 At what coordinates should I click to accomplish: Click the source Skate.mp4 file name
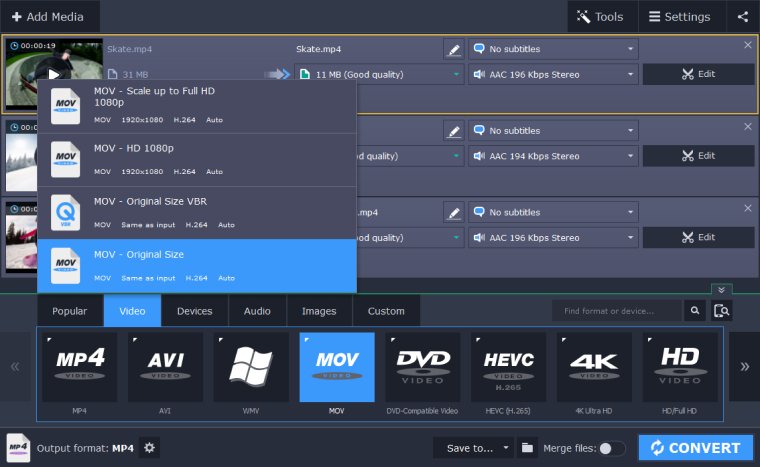(x=129, y=49)
